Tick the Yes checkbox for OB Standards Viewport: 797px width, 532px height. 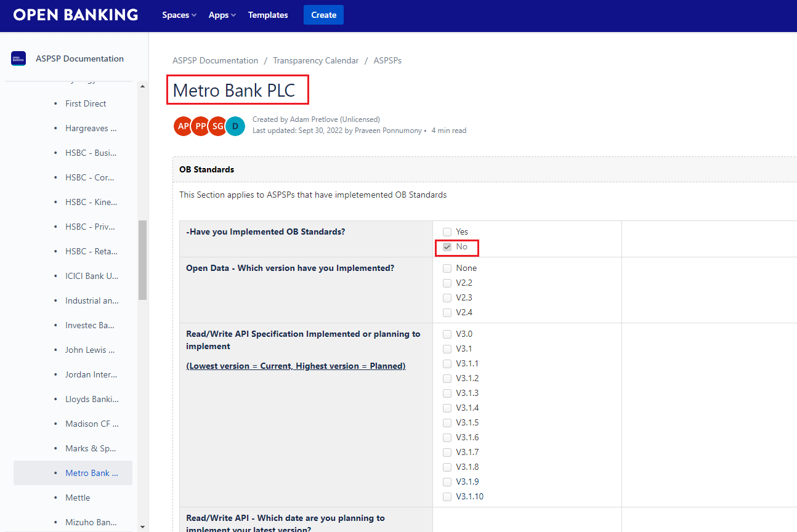coord(447,232)
